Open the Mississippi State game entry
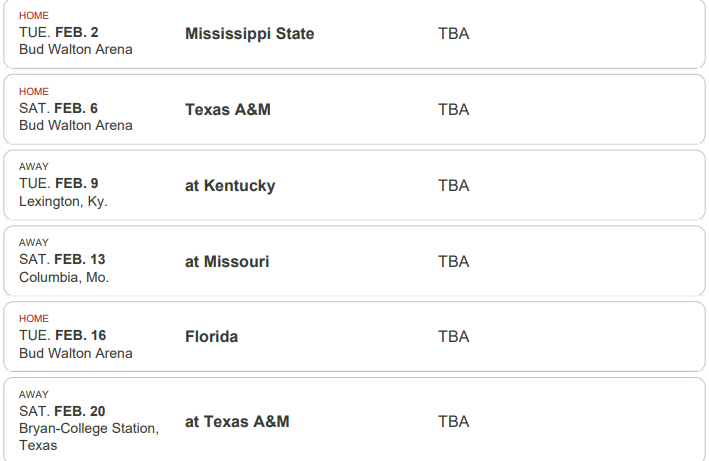709x461 pixels. pyautogui.click(x=250, y=34)
